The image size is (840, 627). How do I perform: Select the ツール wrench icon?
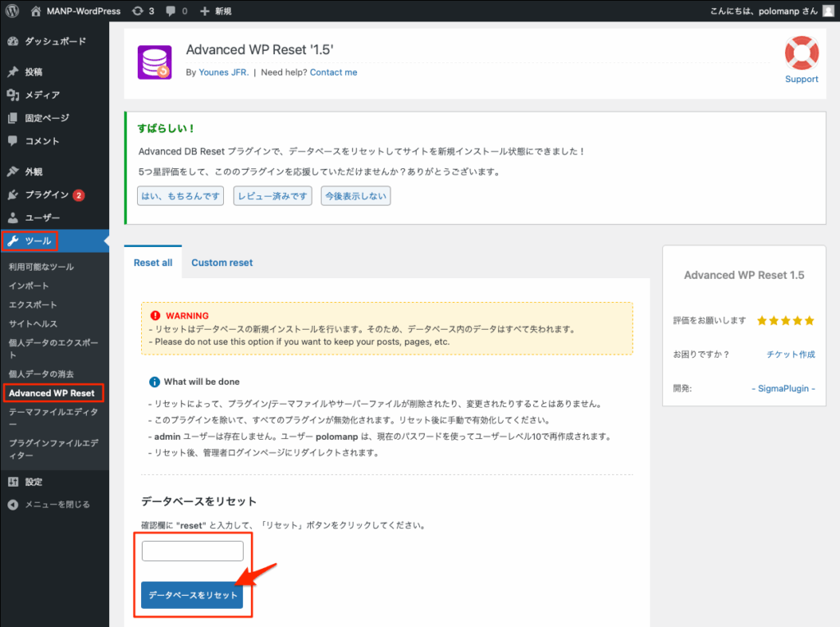coord(13,240)
